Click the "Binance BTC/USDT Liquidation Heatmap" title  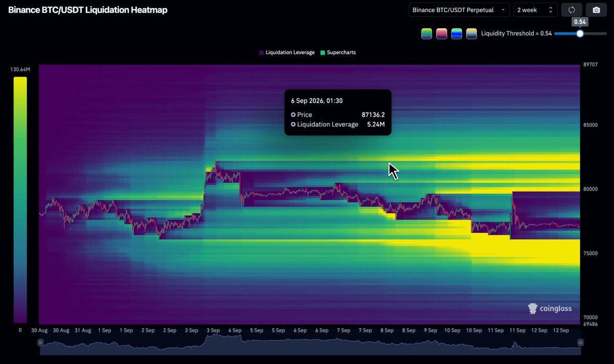(x=87, y=10)
